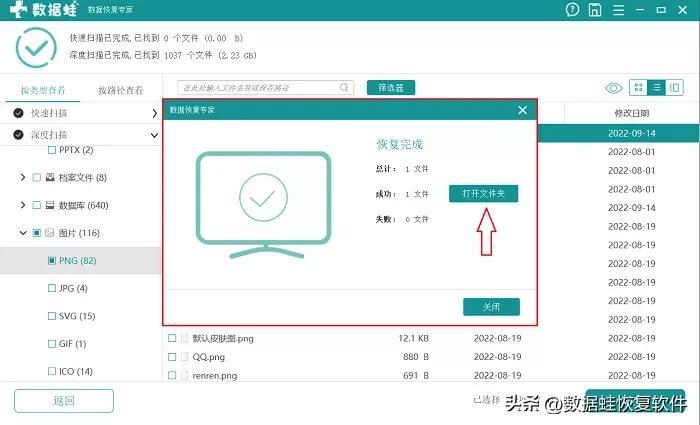This screenshot has height=425, width=700.
Task: Click the QQ.png file name
Action: coord(208,357)
